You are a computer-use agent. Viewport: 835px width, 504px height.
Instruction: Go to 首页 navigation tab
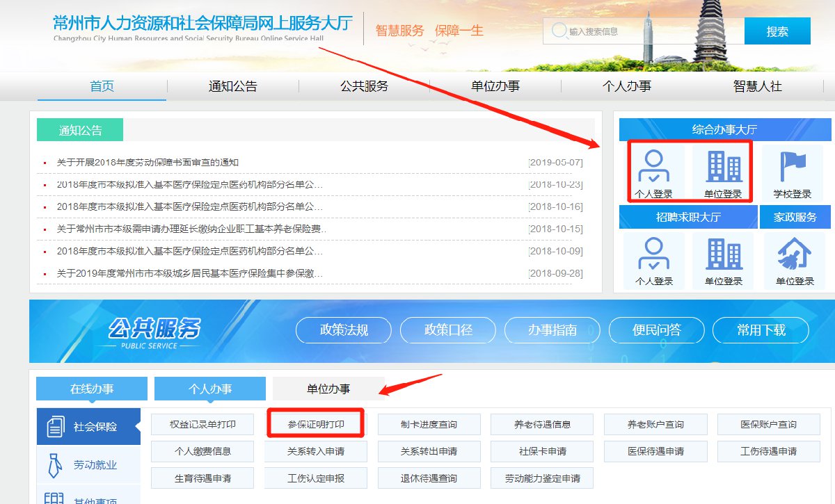tap(102, 86)
